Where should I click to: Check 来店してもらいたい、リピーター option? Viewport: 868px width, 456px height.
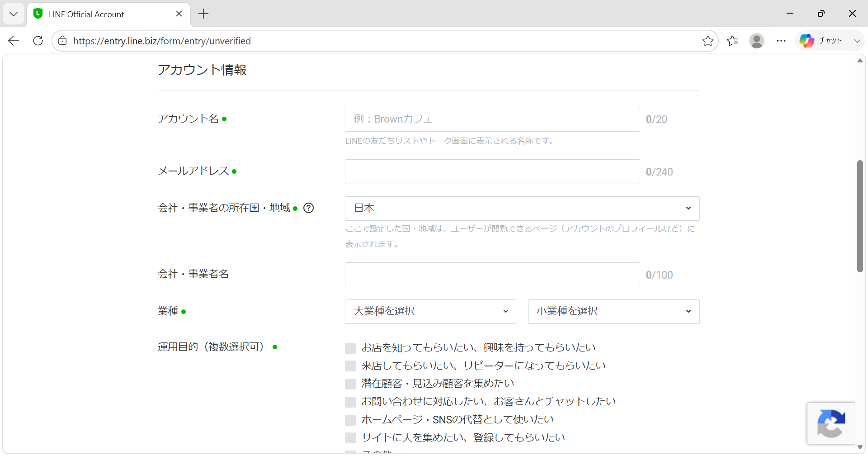[350, 366]
